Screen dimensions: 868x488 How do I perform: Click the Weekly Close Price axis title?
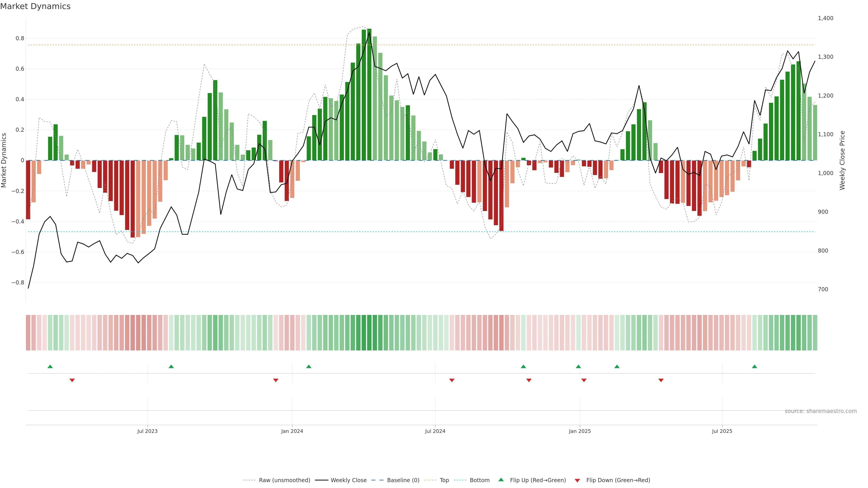[x=842, y=160]
